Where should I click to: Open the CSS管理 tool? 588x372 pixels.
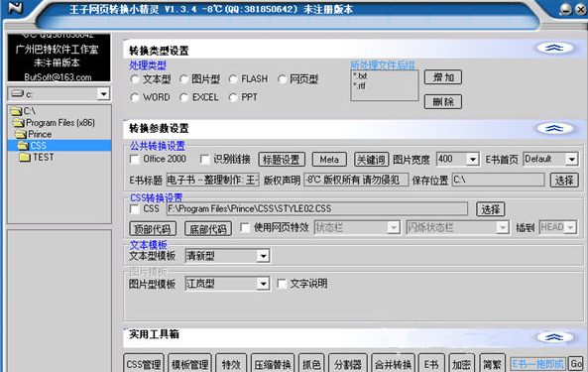(x=144, y=364)
